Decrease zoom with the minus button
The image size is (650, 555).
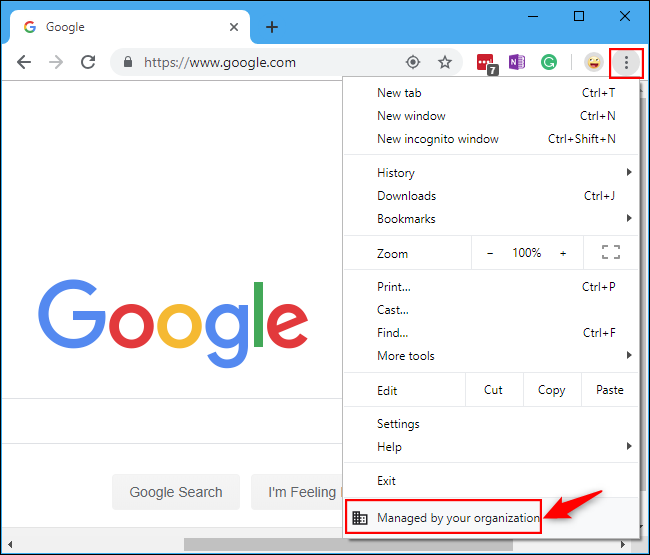(x=490, y=253)
